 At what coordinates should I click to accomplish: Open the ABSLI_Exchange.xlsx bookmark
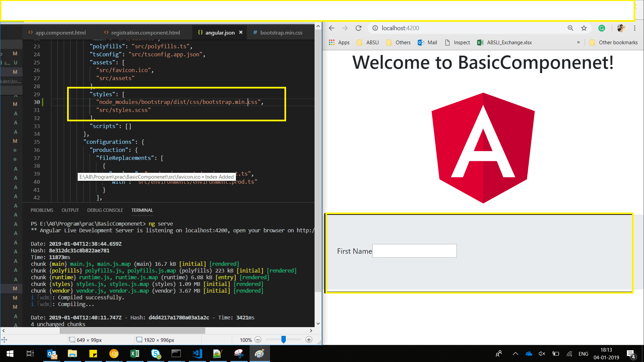[504, 43]
